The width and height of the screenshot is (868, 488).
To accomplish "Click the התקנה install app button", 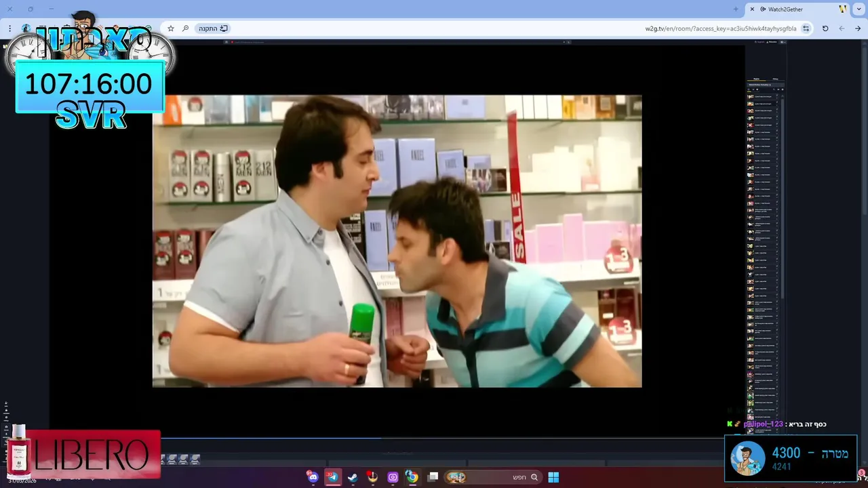I will point(213,28).
